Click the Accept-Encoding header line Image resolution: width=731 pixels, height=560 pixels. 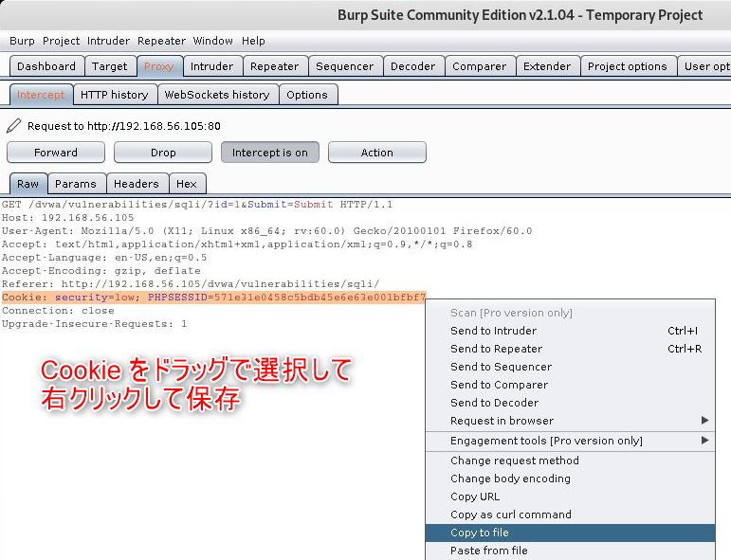pyautogui.click(x=101, y=271)
